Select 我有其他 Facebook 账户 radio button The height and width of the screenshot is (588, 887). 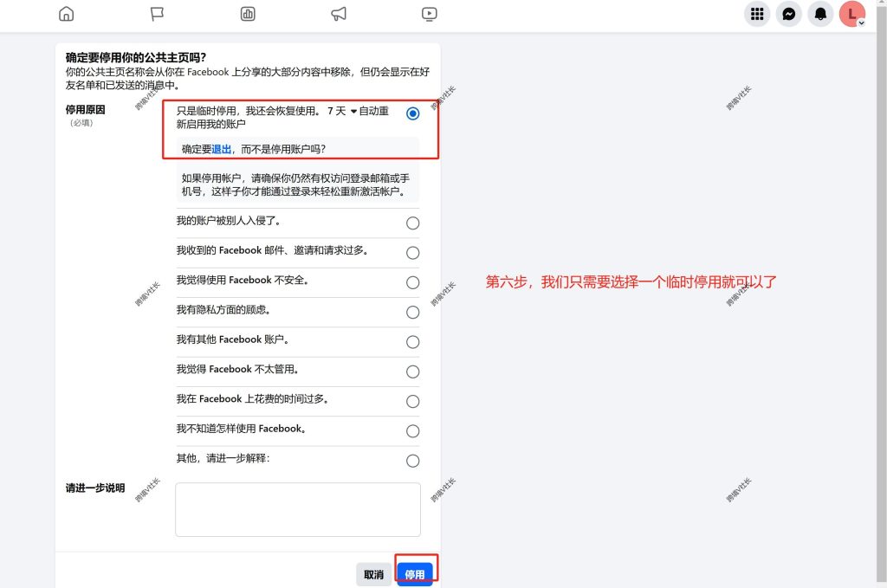pyautogui.click(x=413, y=342)
